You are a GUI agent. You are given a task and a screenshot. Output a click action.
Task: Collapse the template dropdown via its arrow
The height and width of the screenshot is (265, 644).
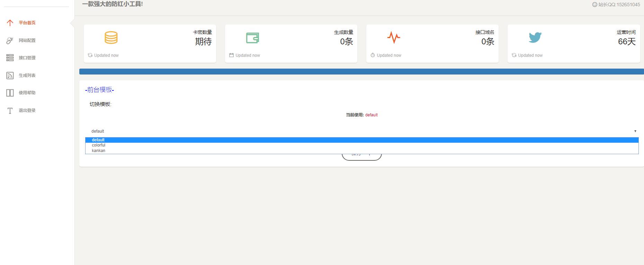(635, 131)
